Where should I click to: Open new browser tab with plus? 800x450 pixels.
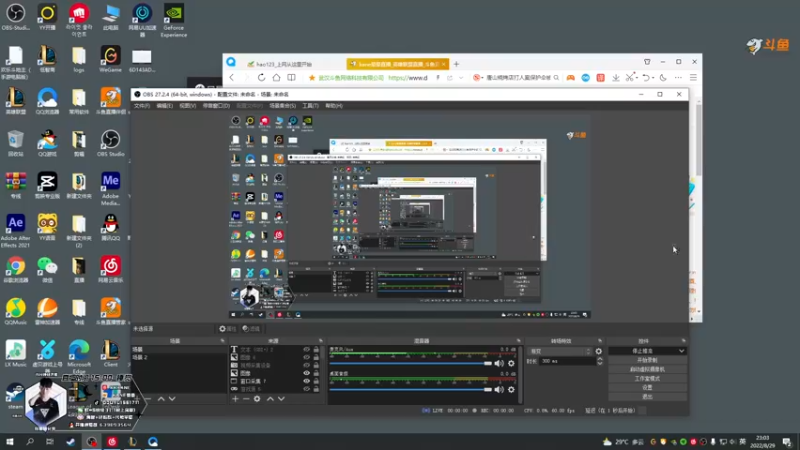click(456, 64)
